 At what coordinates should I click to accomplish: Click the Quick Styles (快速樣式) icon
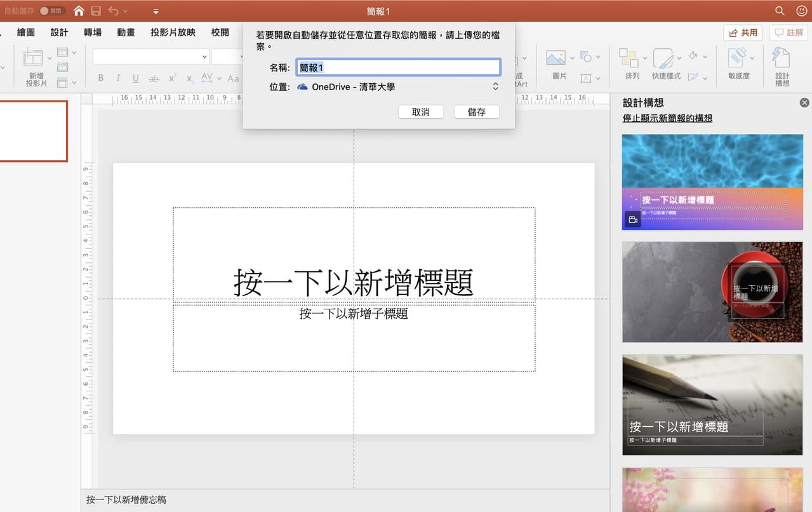point(663,58)
